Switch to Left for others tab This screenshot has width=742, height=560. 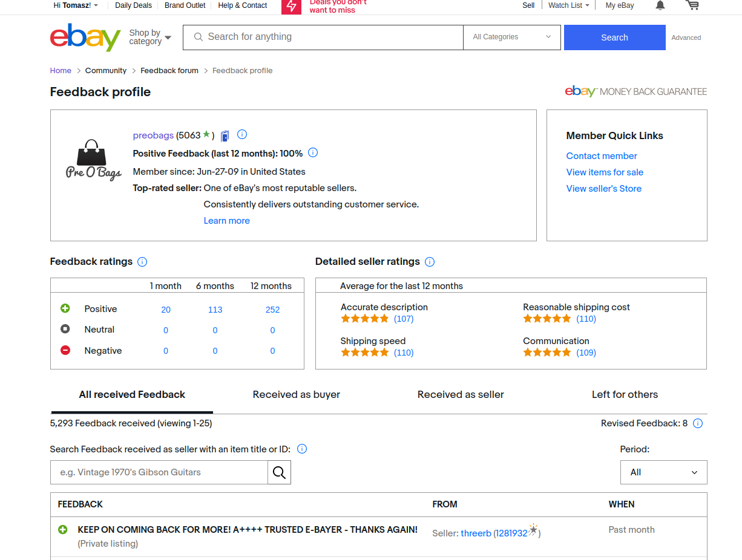point(625,394)
